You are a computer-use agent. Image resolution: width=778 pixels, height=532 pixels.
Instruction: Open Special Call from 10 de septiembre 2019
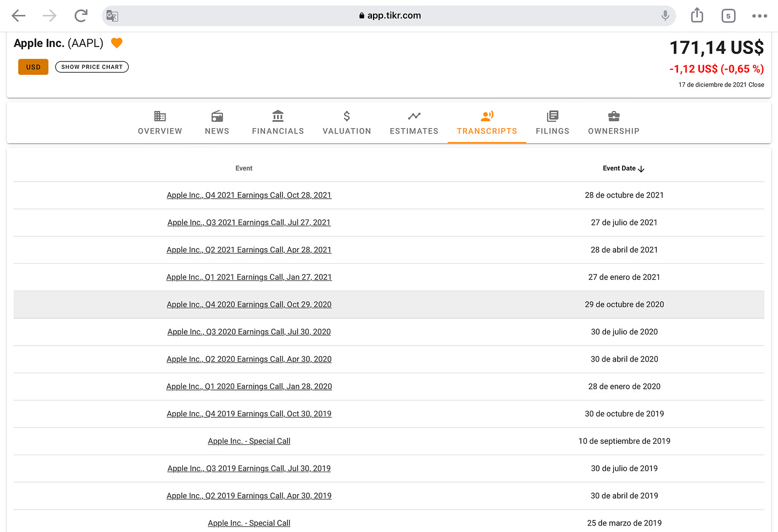click(249, 441)
